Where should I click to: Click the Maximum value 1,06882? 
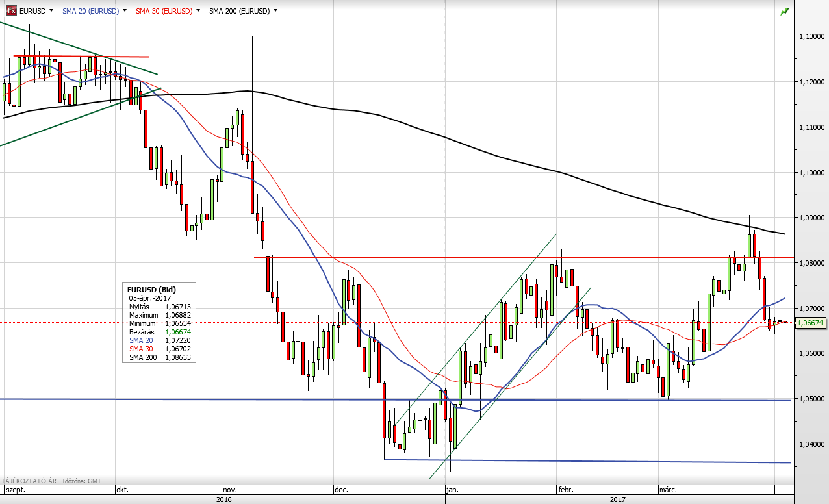[x=178, y=314]
